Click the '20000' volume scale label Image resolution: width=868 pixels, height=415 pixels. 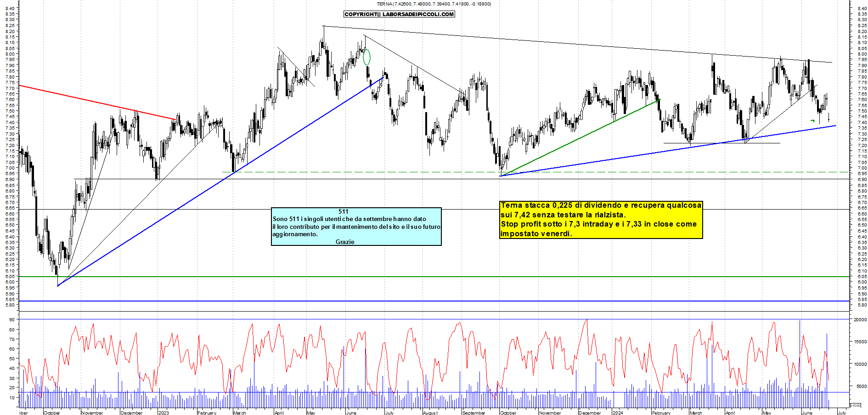tap(860, 319)
